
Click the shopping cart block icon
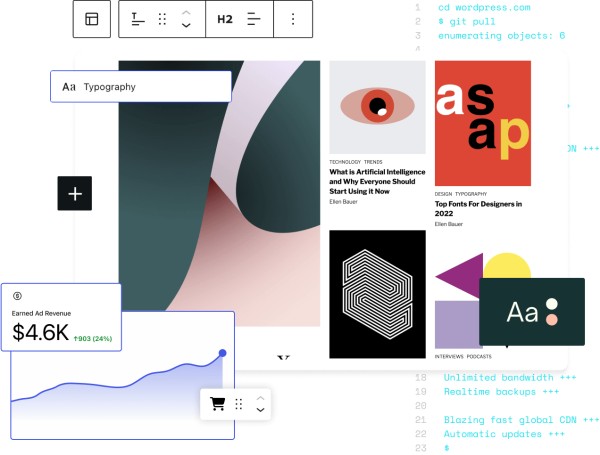click(x=217, y=404)
